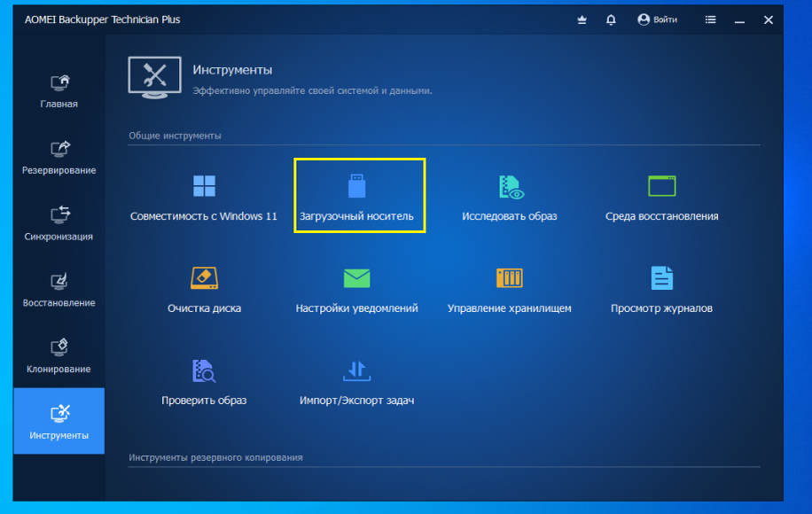Click the Просмотр журналов label

(662, 308)
